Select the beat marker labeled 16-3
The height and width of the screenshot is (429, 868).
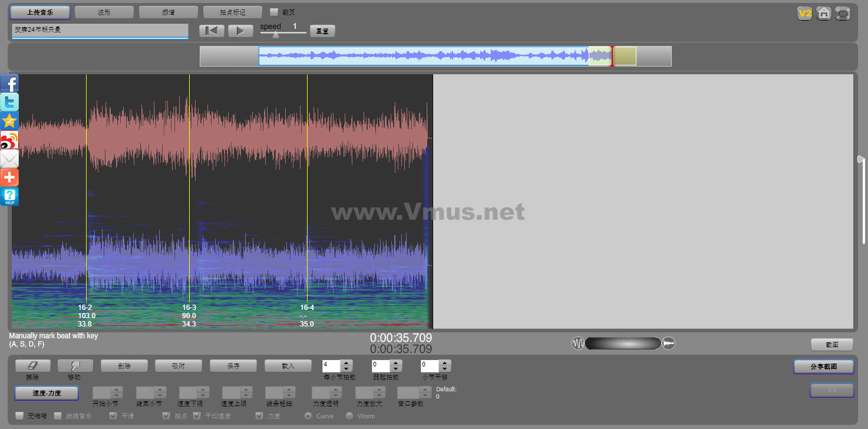[x=189, y=308]
